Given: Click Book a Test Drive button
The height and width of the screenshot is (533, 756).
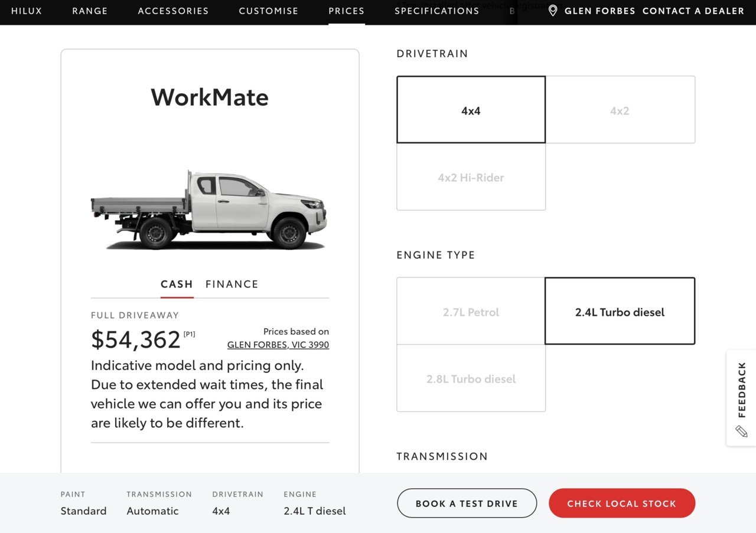Looking at the screenshot, I should pyautogui.click(x=467, y=503).
